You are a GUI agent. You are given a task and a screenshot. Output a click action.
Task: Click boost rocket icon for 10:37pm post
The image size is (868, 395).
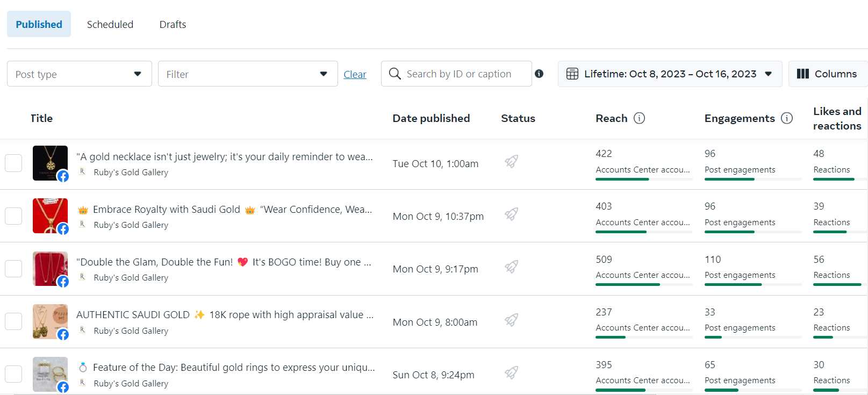[x=511, y=214]
